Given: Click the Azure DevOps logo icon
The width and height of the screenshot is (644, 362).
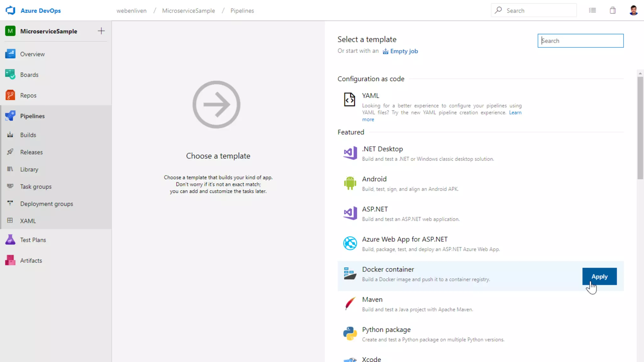Looking at the screenshot, I should [10, 10].
